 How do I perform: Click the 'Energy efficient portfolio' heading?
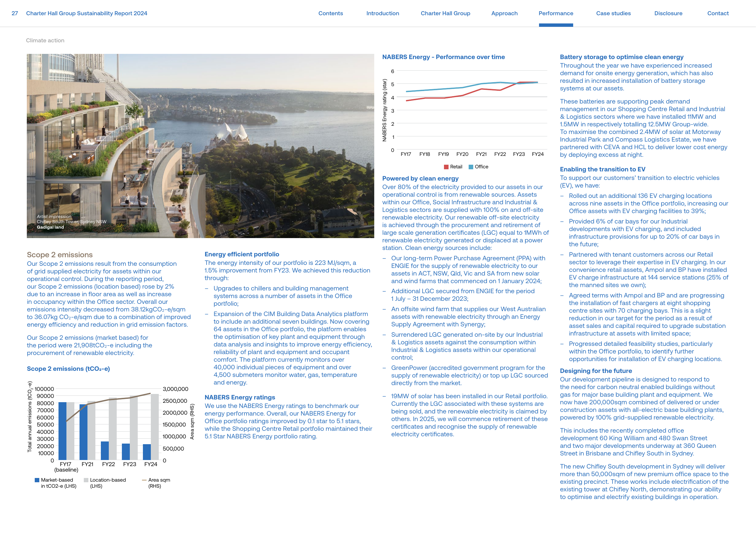coord(242,254)
